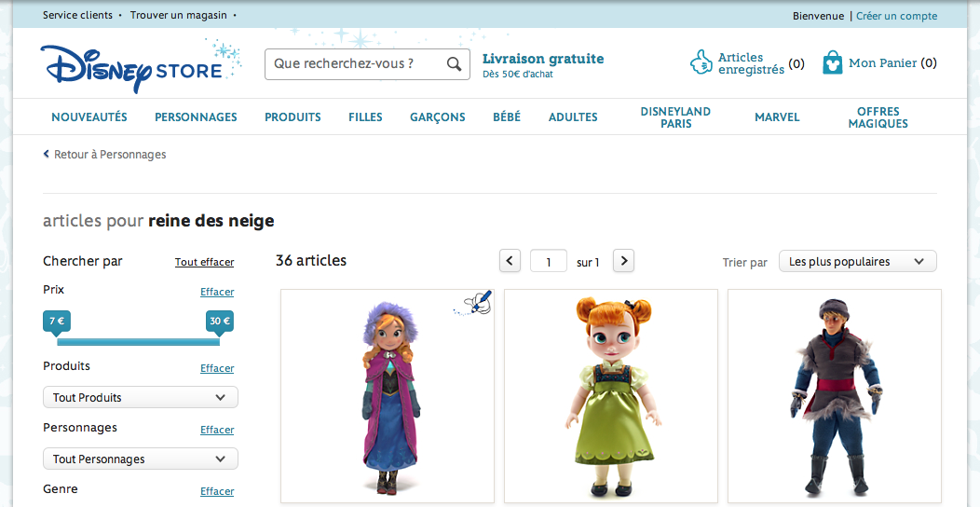Click the Disney Store logo
The width and height of the screenshot is (980, 507).
[x=132, y=67]
